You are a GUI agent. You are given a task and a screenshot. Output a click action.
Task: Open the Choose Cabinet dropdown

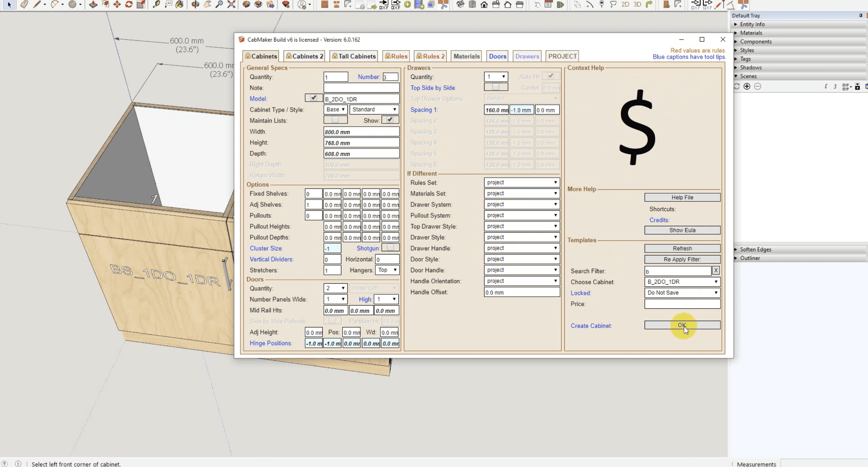[x=682, y=282]
